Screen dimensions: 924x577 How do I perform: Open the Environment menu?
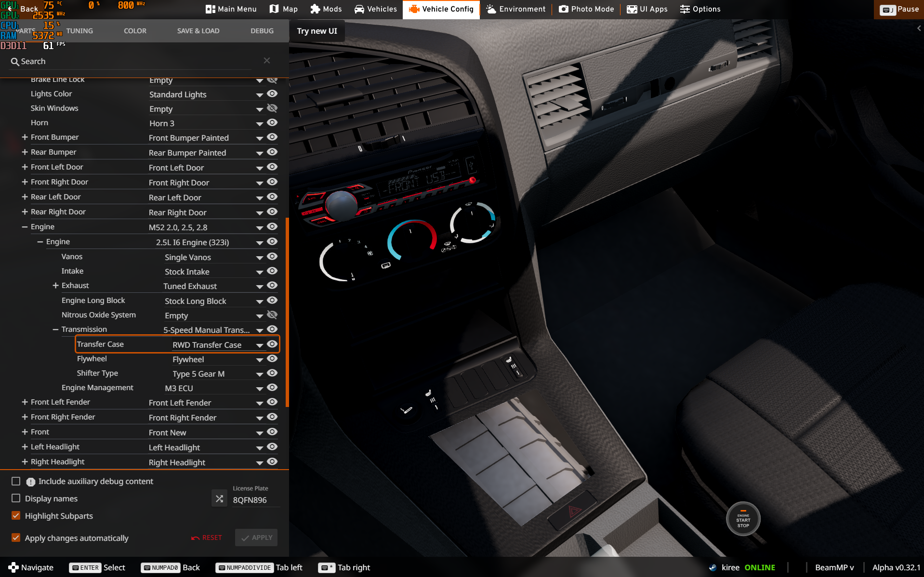point(515,9)
